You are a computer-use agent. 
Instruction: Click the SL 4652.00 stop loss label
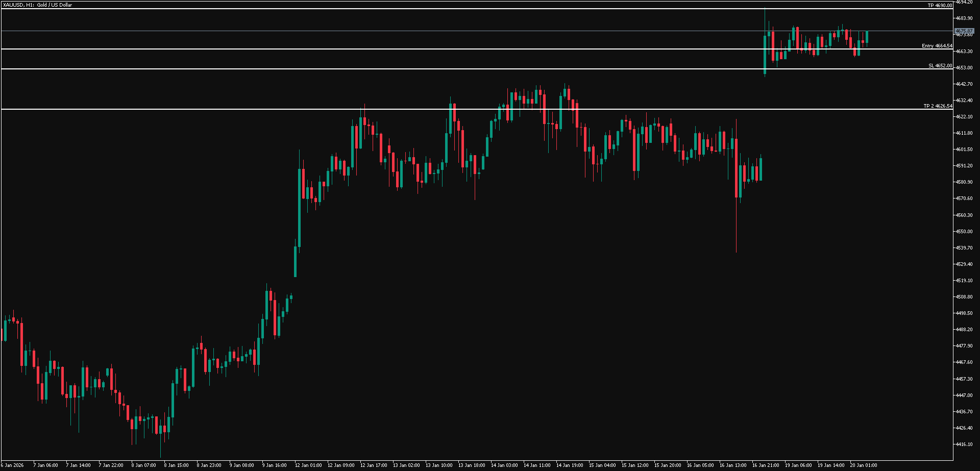pyautogui.click(x=940, y=66)
